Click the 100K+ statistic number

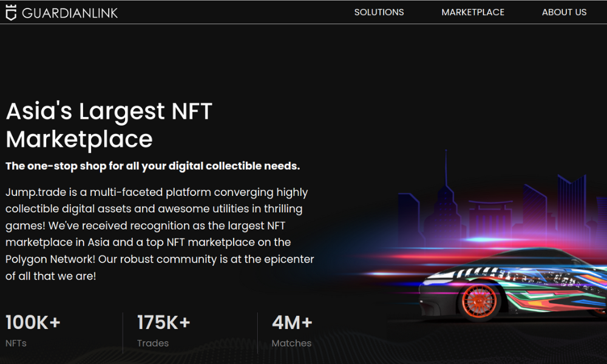pyautogui.click(x=33, y=323)
